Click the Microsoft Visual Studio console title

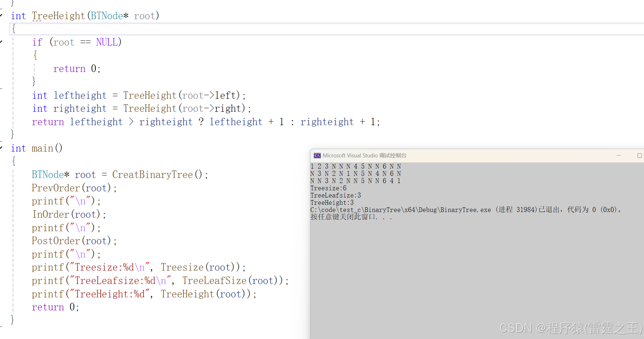click(364, 156)
